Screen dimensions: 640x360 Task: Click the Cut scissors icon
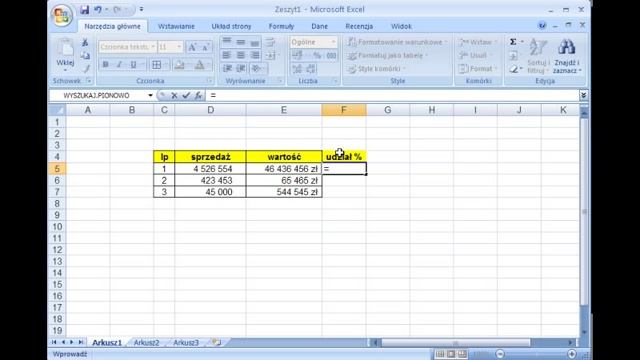click(x=85, y=42)
